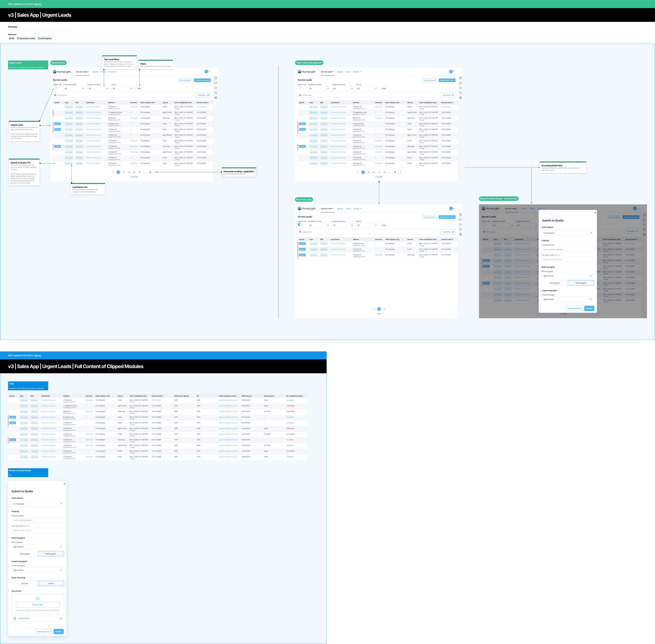Toggle Urgent only switch in Page Elements mockup
This screenshot has width=655, height=644.
pos(55,88)
